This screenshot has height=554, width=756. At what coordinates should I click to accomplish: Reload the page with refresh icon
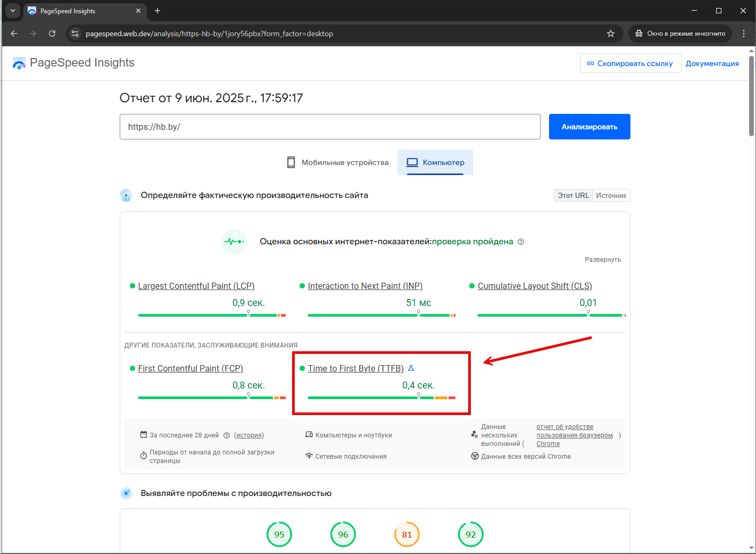pos(52,34)
